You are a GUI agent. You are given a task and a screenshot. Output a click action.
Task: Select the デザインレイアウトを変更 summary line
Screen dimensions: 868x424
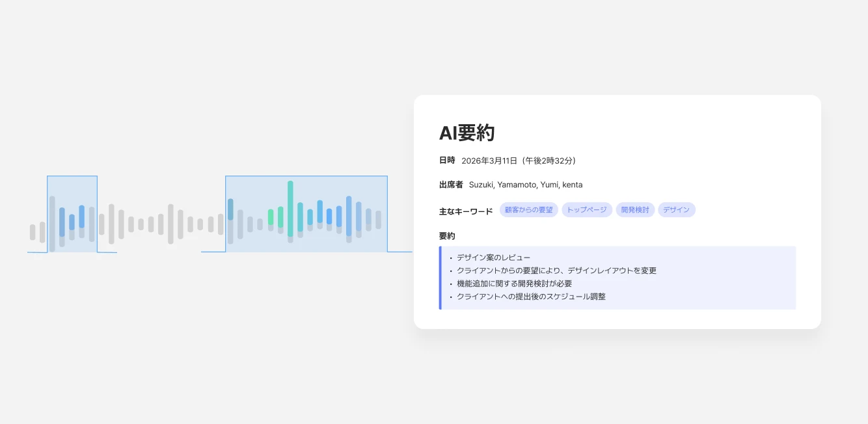[556, 271]
